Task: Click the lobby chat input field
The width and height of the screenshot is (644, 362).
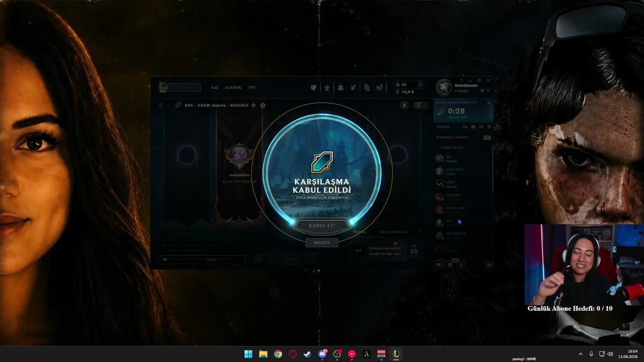Action: click(202, 259)
